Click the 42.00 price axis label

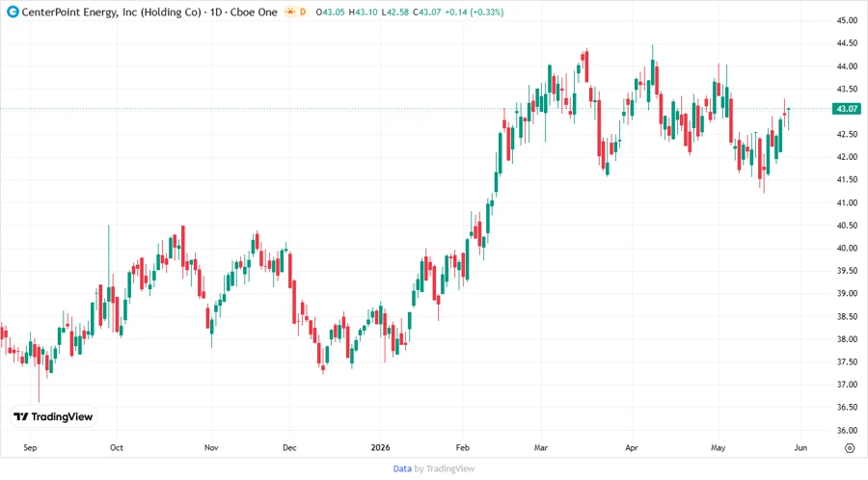847,157
